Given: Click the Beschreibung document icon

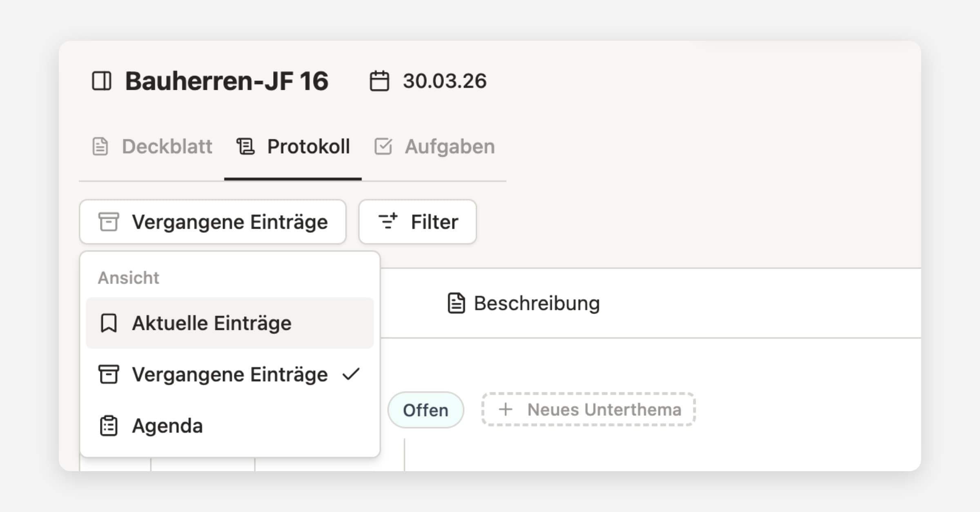Looking at the screenshot, I should (x=456, y=303).
